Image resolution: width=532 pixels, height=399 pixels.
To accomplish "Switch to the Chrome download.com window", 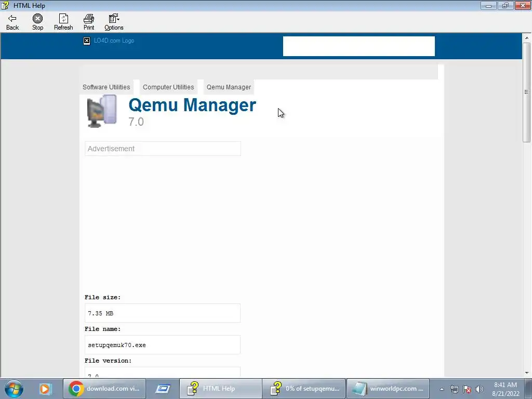I will pos(104,389).
